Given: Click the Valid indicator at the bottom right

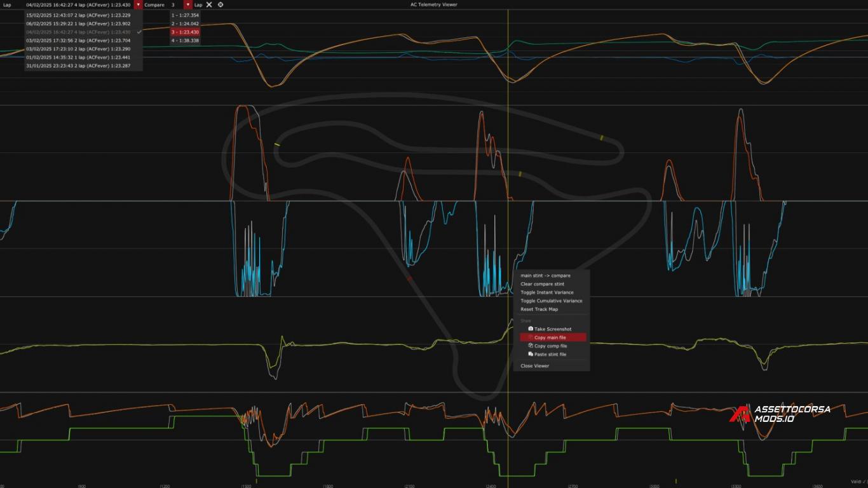Looking at the screenshot, I should [858, 482].
